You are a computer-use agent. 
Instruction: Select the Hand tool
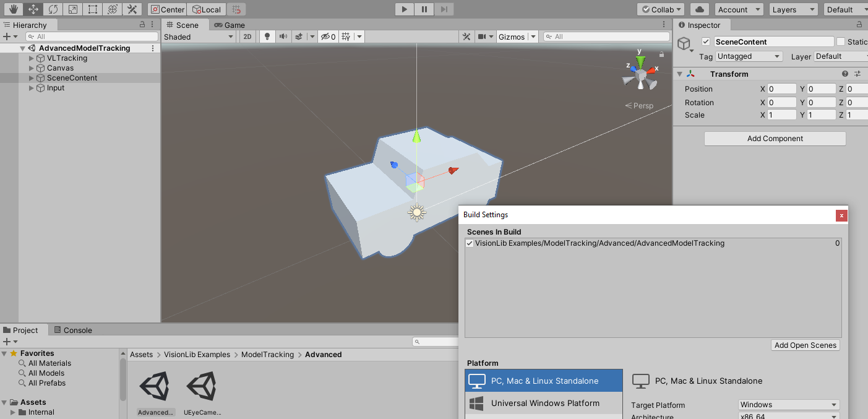14,9
